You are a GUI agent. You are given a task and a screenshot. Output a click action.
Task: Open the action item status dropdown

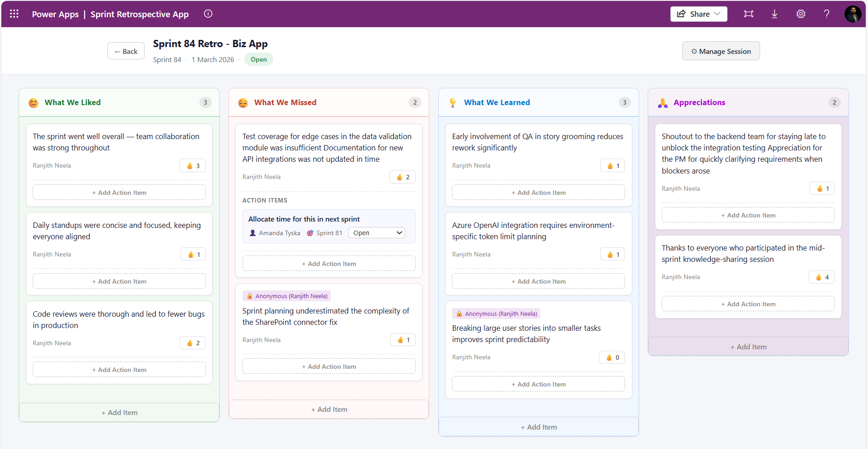376,233
